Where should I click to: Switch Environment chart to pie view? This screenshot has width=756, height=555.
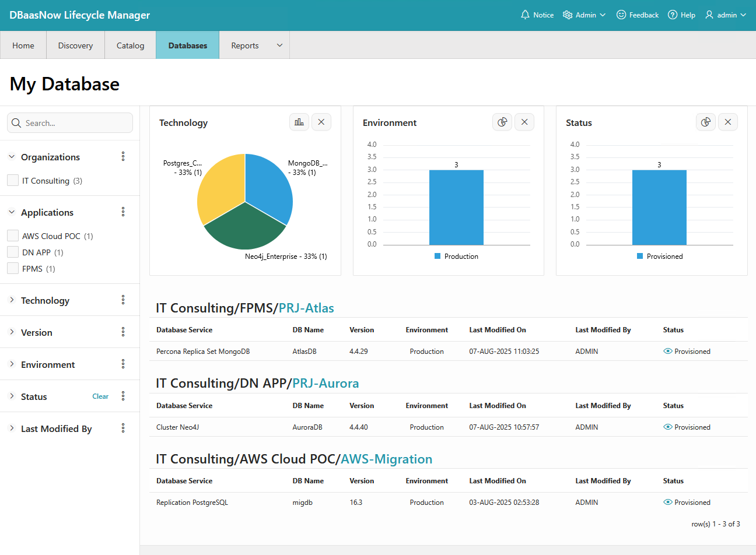pos(502,122)
